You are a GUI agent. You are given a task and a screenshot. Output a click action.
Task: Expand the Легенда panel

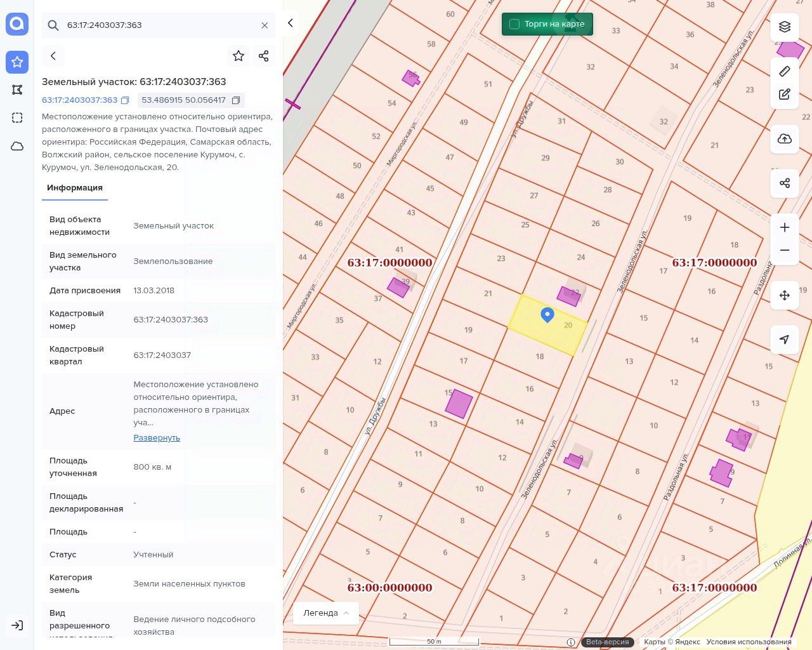pyautogui.click(x=326, y=613)
